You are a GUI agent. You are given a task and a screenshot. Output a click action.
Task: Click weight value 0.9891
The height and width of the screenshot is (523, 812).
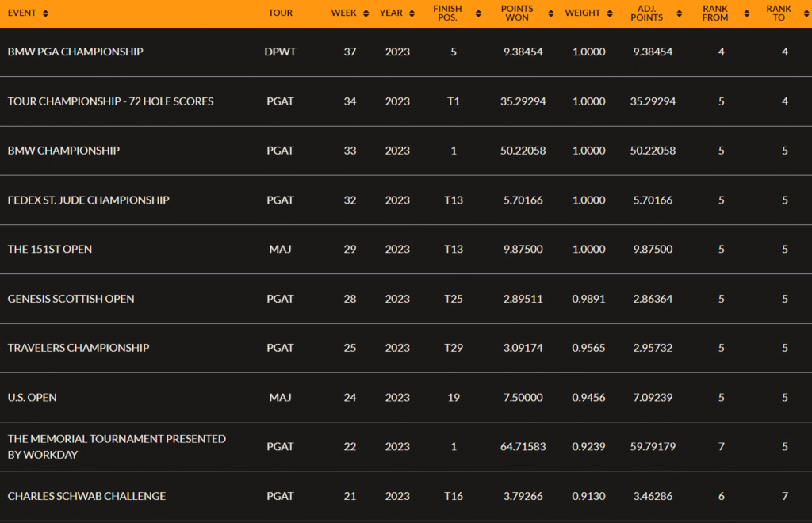tap(589, 299)
